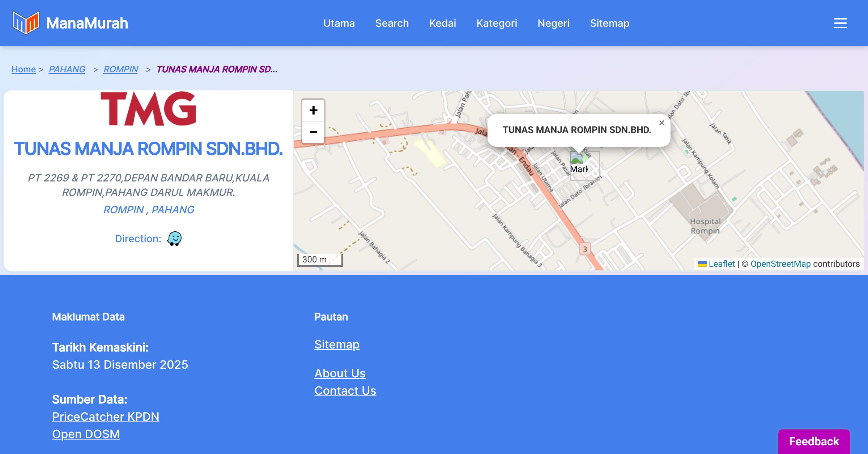Zoom out on the map
Screen dimensions: 868x454
[x=313, y=132]
